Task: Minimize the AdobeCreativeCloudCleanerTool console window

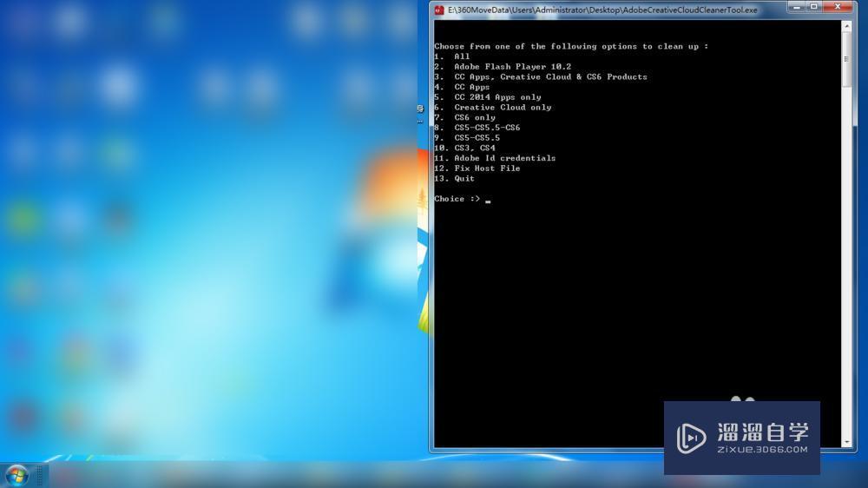Action: point(796,7)
